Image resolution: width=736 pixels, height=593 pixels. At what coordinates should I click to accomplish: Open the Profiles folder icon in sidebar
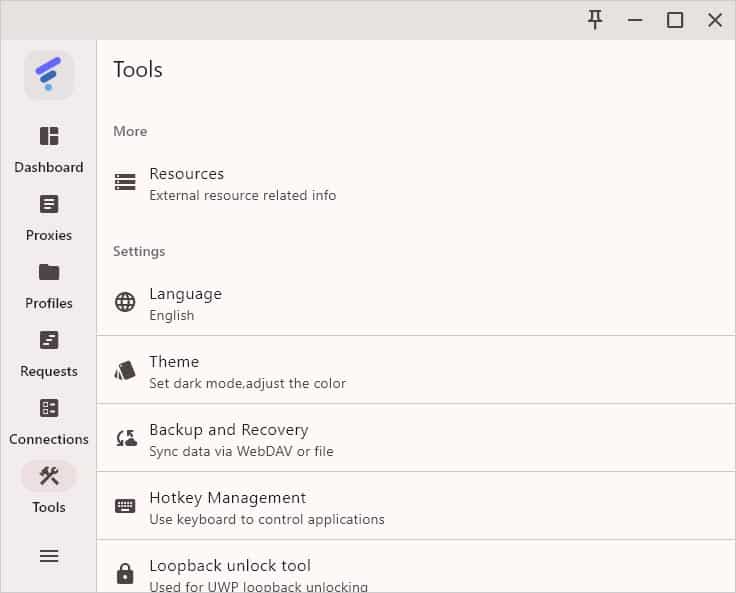pyautogui.click(x=49, y=272)
